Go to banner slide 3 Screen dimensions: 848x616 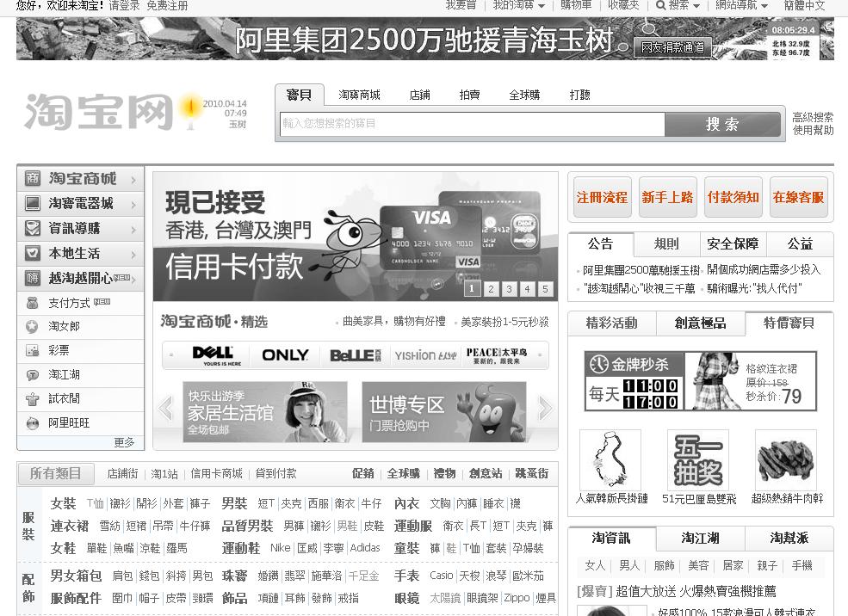click(509, 289)
